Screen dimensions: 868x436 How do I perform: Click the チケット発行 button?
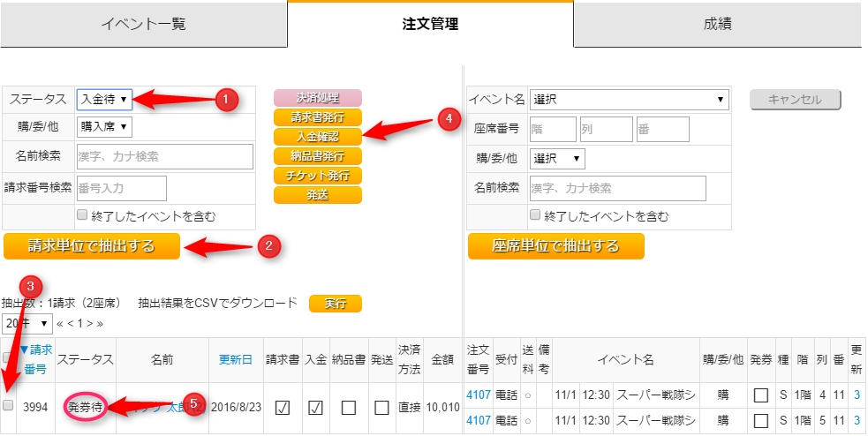(318, 176)
